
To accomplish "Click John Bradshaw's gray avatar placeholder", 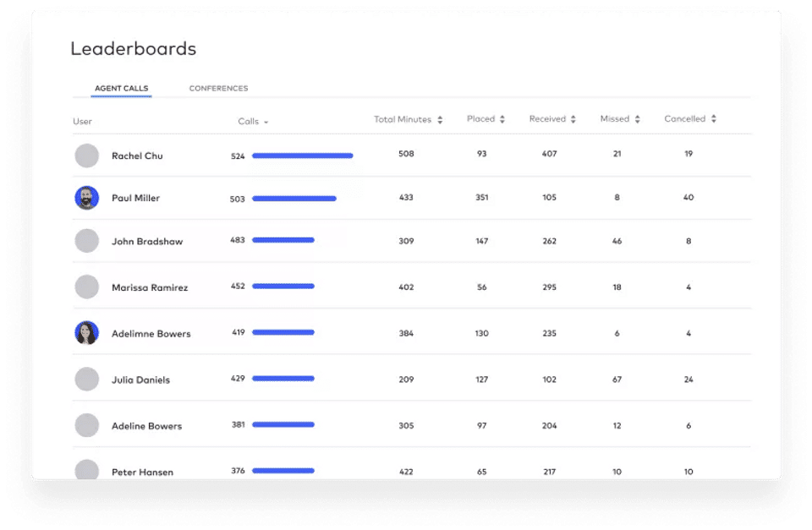I will coord(87,241).
